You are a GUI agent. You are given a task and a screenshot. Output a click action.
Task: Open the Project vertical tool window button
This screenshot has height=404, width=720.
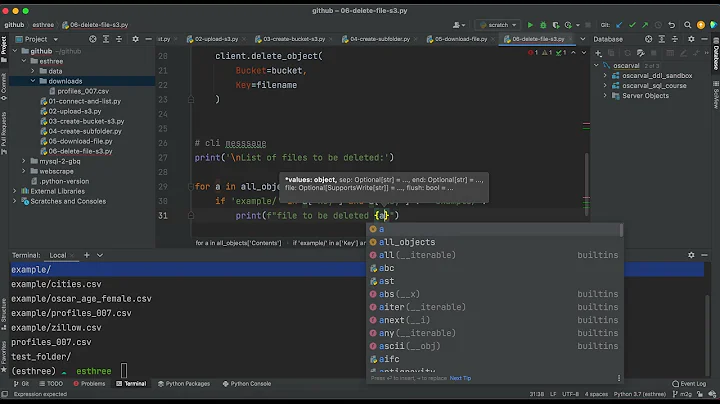pos(4,49)
